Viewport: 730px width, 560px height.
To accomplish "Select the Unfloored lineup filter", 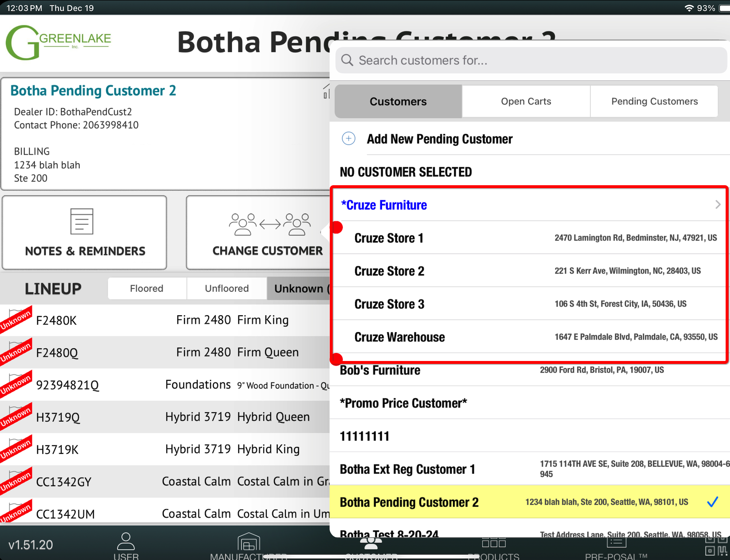I will (227, 289).
